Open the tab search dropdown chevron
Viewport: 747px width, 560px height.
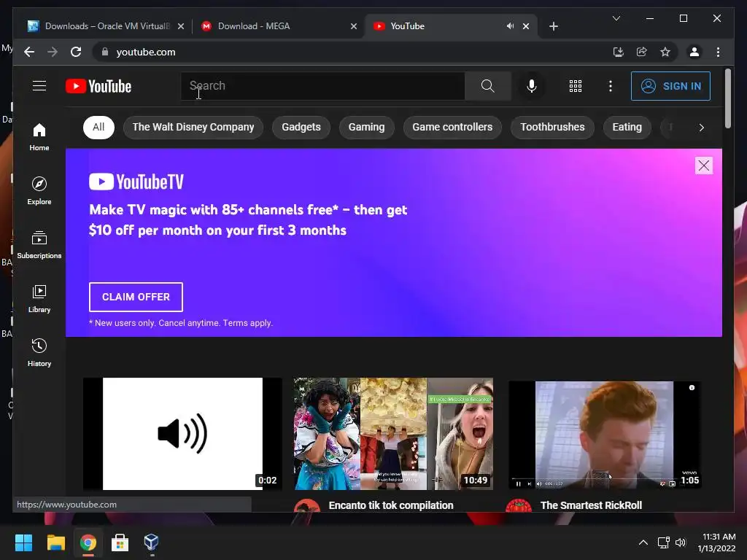616,18
